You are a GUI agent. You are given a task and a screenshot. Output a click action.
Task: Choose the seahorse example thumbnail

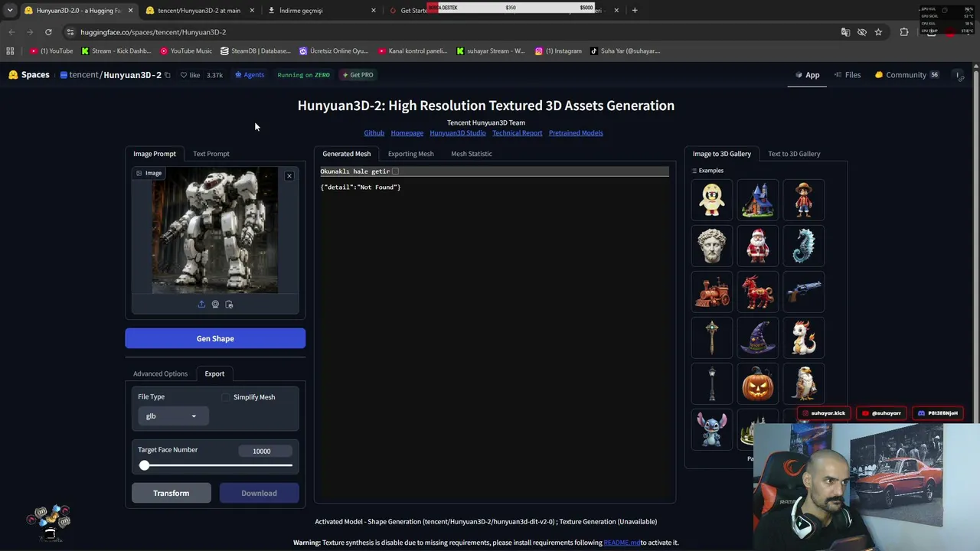(x=804, y=246)
